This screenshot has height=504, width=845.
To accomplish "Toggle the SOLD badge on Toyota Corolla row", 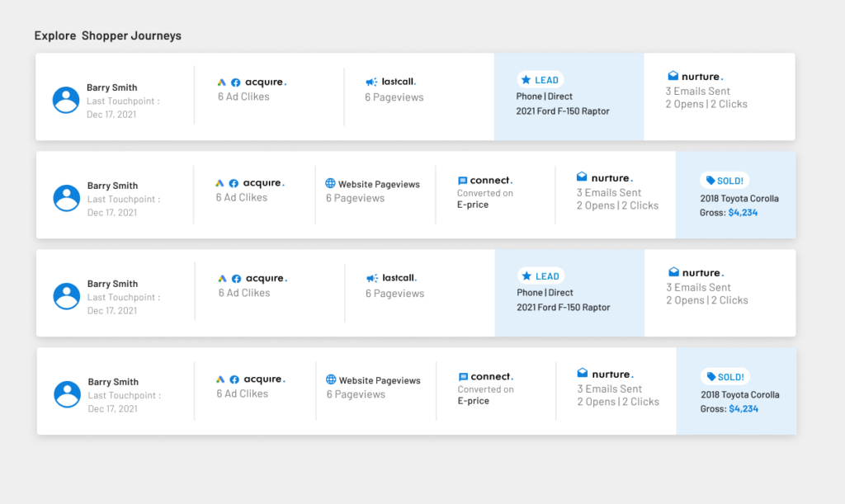I will 725,180.
